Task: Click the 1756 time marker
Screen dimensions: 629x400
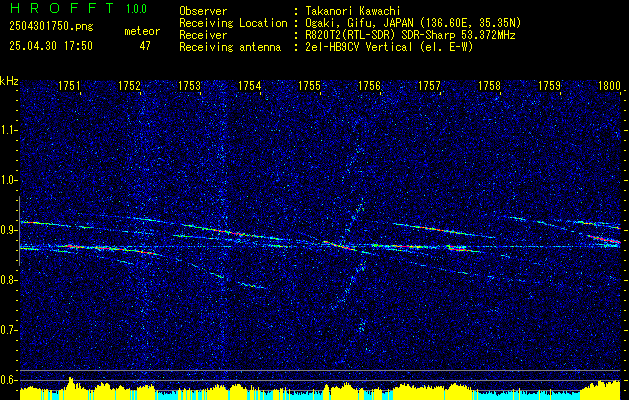Action: pos(369,86)
